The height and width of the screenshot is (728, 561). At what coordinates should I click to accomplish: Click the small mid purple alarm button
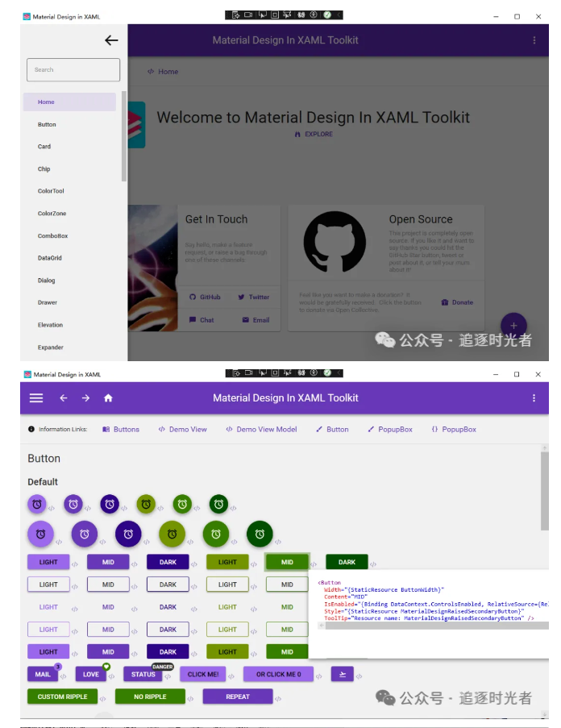point(73,504)
